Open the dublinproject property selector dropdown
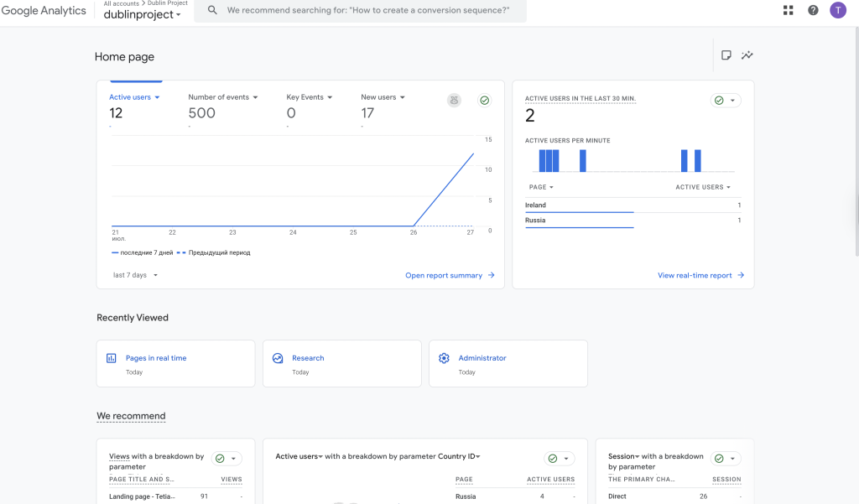The height and width of the screenshot is (504, 859). click(142, 15)
